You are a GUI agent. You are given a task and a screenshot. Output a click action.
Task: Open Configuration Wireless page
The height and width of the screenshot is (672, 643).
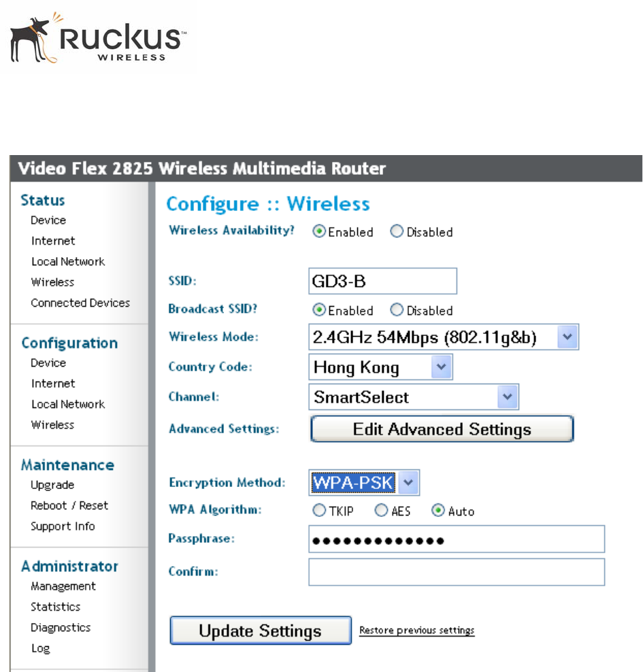pos(52,424)
